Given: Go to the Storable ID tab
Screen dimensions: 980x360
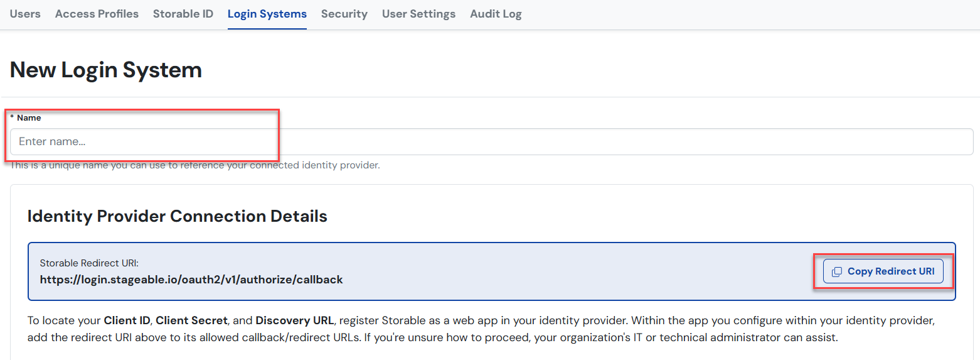Looking at the screenshot, I should pyautogui.click(x=183, y=14).
